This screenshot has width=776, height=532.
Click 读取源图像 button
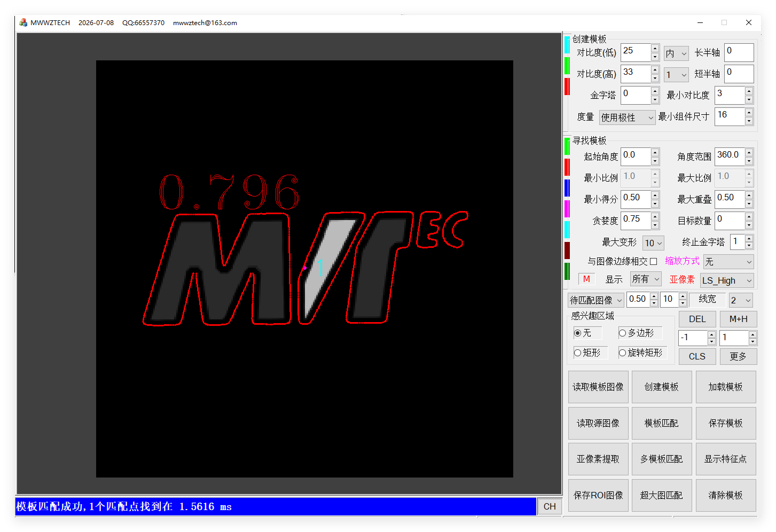(598, 423)
